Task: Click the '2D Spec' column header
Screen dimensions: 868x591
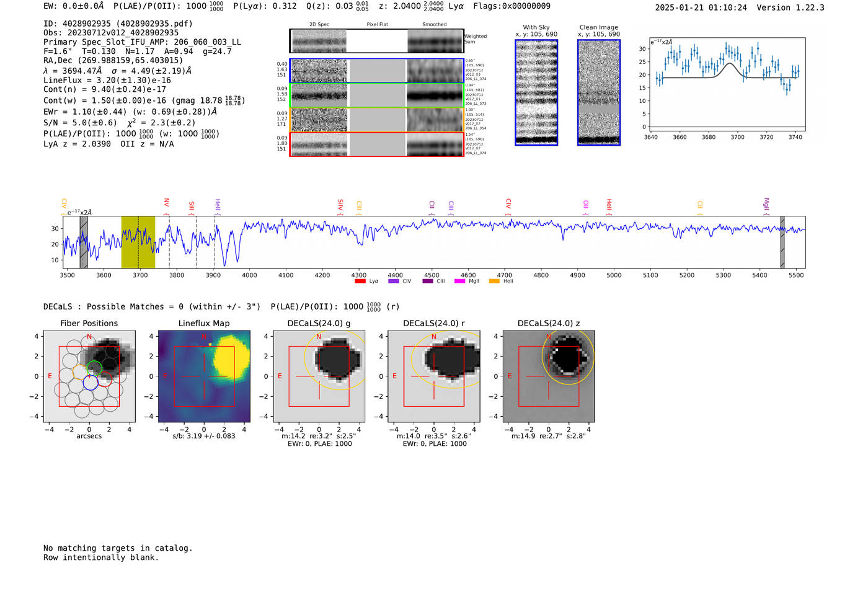Action: (319, 25)
